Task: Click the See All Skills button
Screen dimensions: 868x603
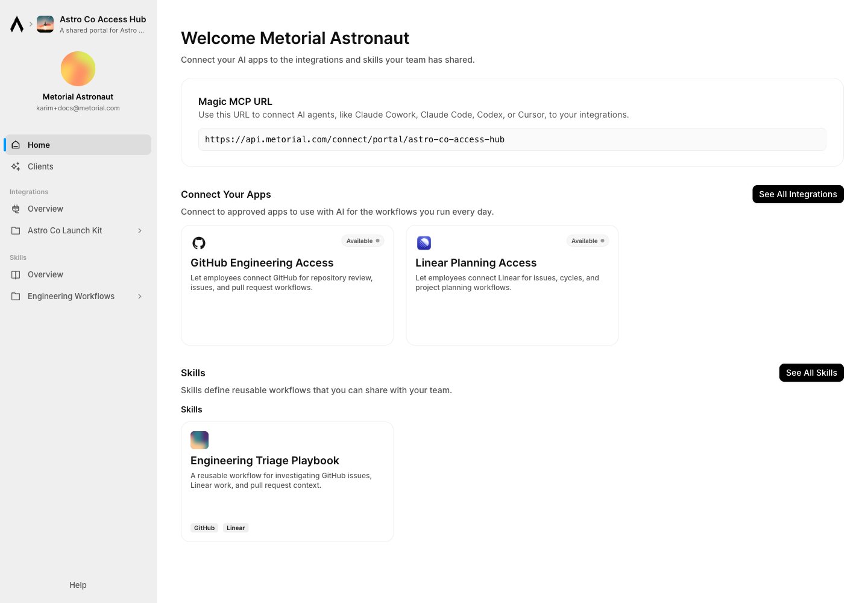Action: coord(811,373)
